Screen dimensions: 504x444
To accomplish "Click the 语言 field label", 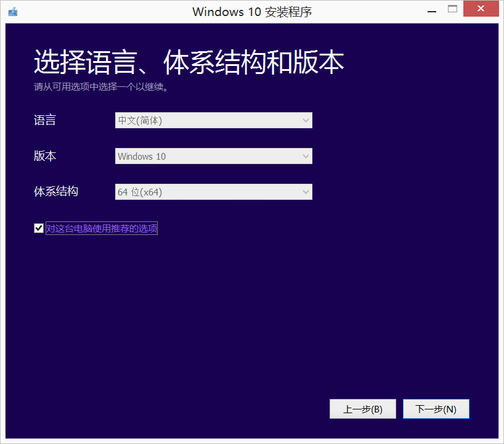I will click(x=45, y=120).
